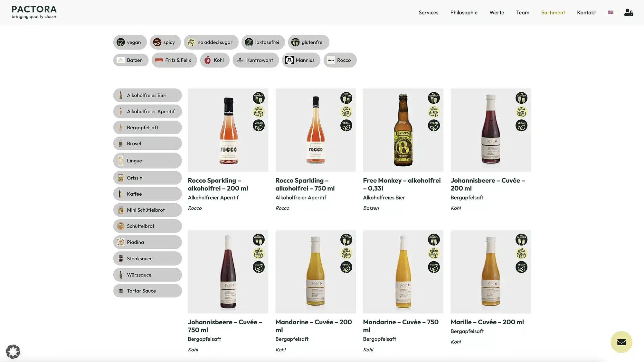644x362 pixels.
Task: Click the No Gluten badge on Free Monkey
Action: 434,98
